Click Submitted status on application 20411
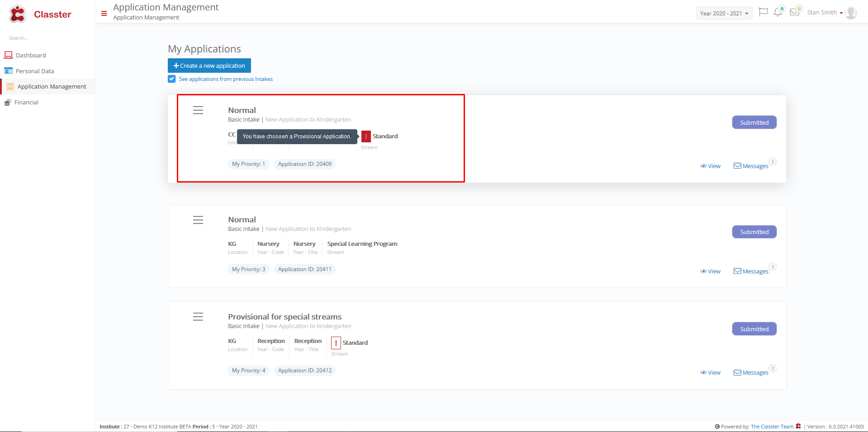Viewport: 868px width, 432px height. coord(754,232)
